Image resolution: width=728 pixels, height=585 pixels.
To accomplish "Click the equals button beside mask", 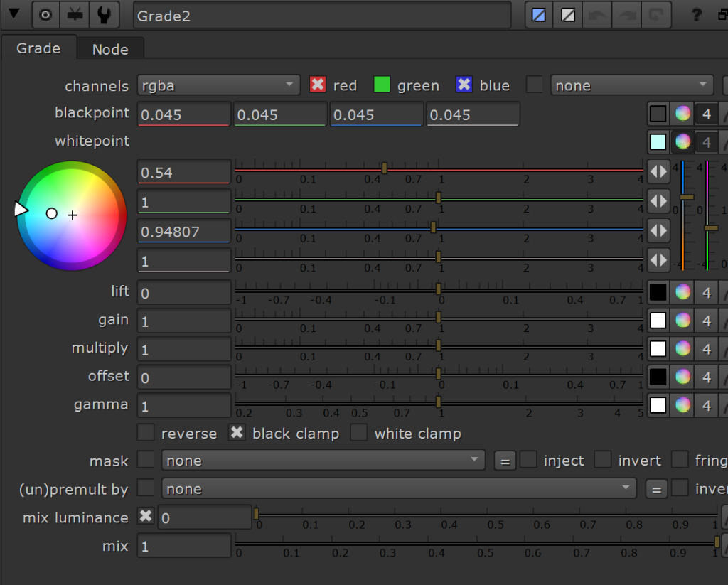I will pos(505,461).
